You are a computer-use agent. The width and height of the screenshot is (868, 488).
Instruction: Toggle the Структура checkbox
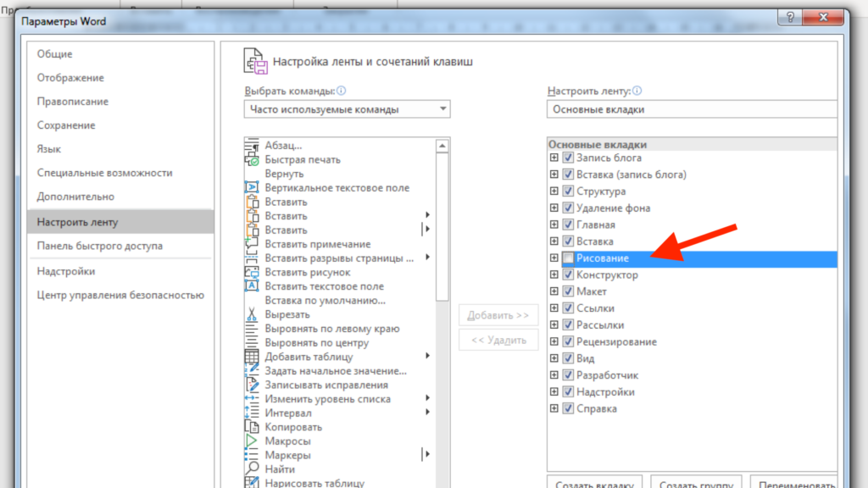(x=568, y=191)
